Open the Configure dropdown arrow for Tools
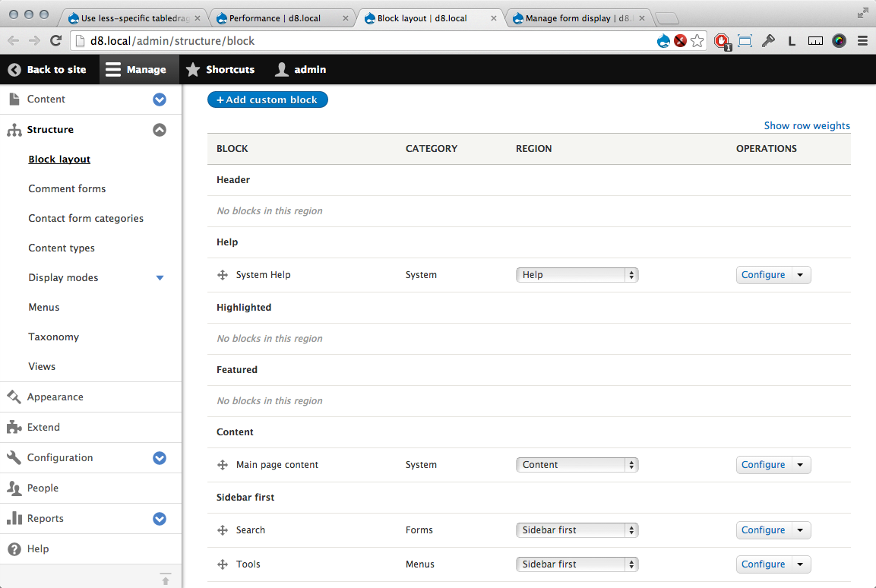The height and width of the screenshot is (588, 876). pos(800,564)
